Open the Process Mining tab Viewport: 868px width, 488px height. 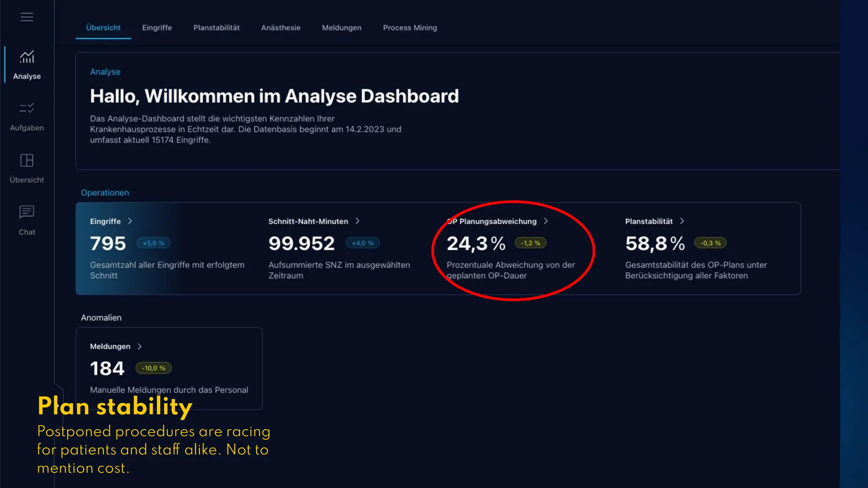coord(410,28)
